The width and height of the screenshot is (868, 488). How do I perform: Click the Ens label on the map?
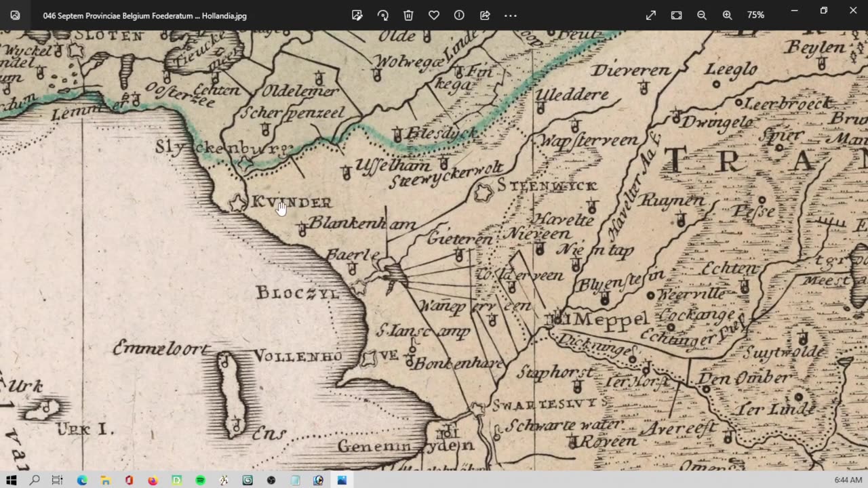pyautogui.click(x=269, y=432)
